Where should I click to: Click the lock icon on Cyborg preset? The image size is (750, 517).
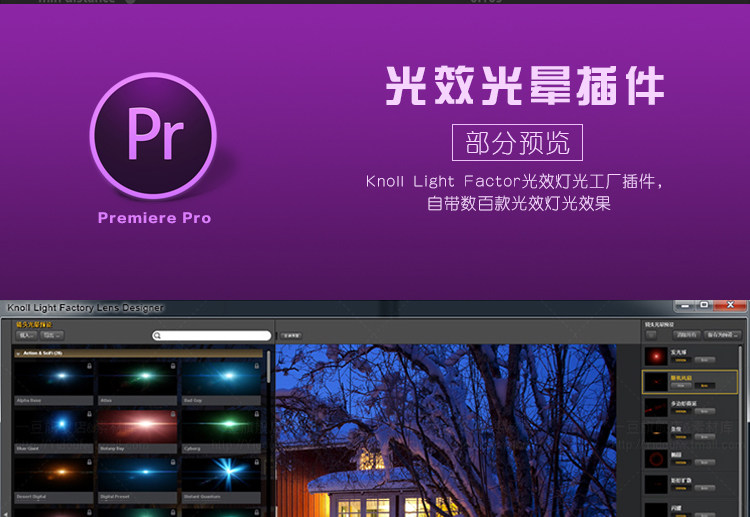(x=257, y=414)
